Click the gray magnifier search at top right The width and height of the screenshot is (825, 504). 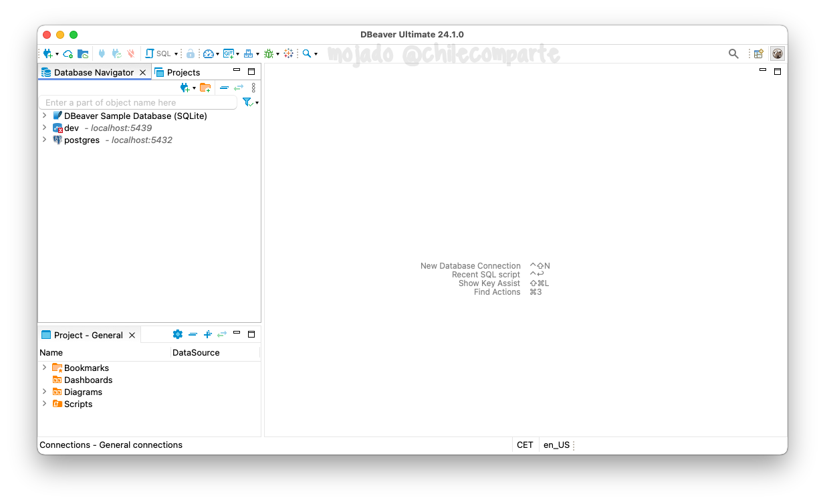click(x=733, y=53)
